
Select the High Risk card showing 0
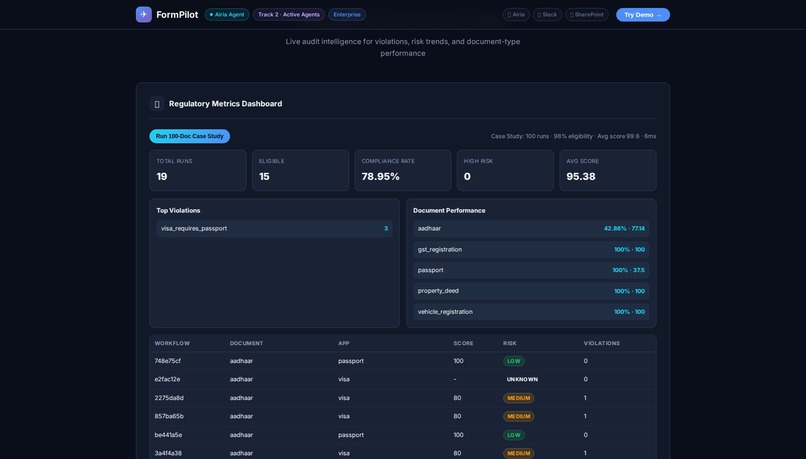[505, 170]
